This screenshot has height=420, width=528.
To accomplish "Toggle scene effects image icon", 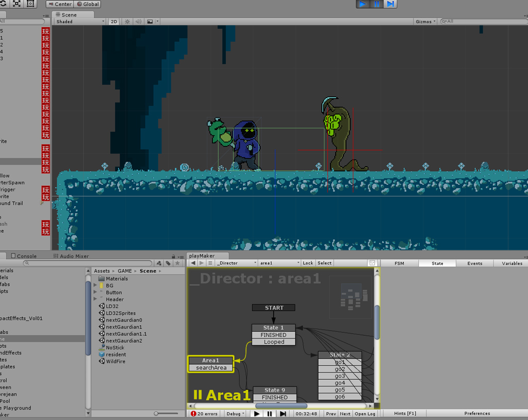I will pyautogui.click(x=150, y=22).
